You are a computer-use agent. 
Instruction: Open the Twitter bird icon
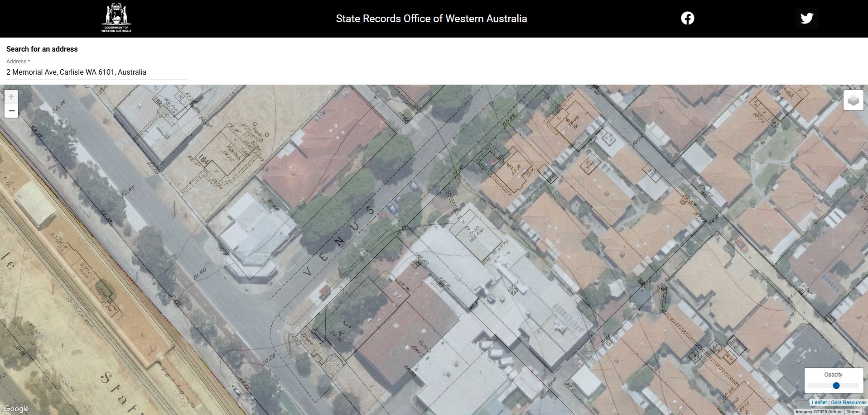coord(806,18)
